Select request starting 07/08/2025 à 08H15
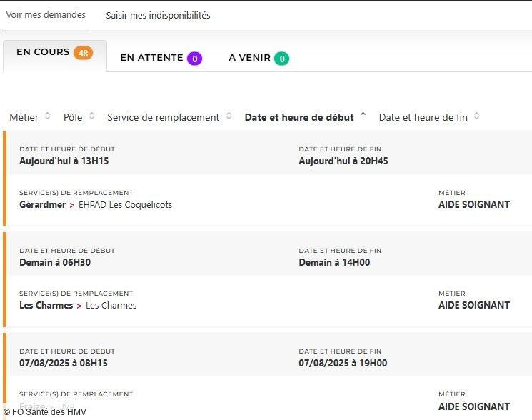 point(64,363)
